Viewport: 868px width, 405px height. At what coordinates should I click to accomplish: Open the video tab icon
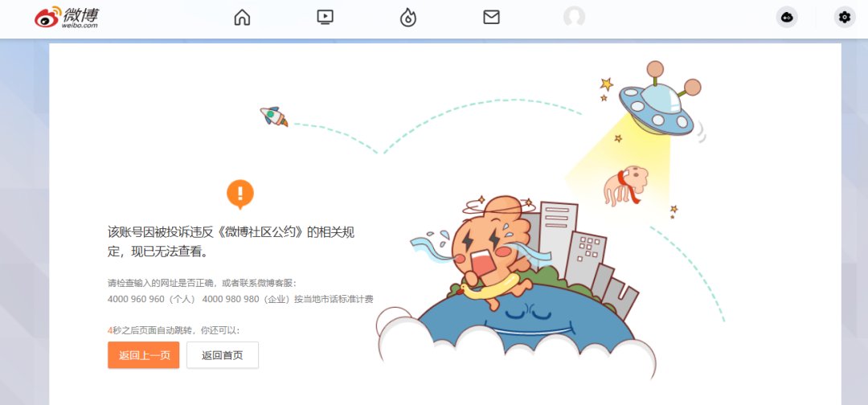[325, 17]
